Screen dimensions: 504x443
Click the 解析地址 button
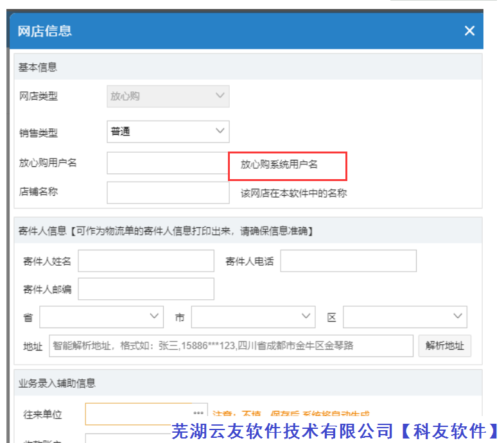(x=444, y=345)
